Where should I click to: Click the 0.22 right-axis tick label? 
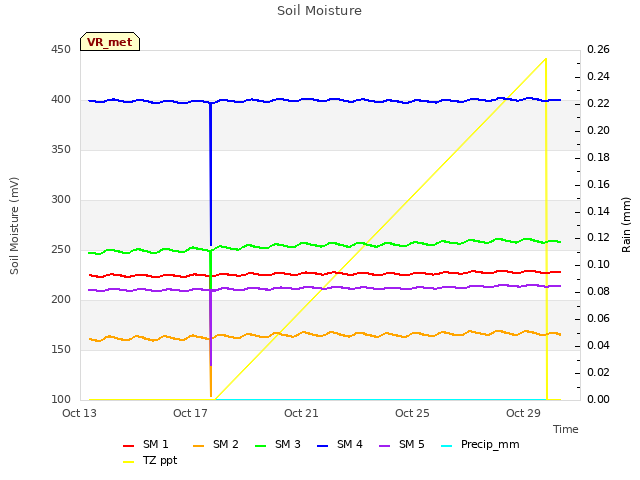tap(598, 104)
